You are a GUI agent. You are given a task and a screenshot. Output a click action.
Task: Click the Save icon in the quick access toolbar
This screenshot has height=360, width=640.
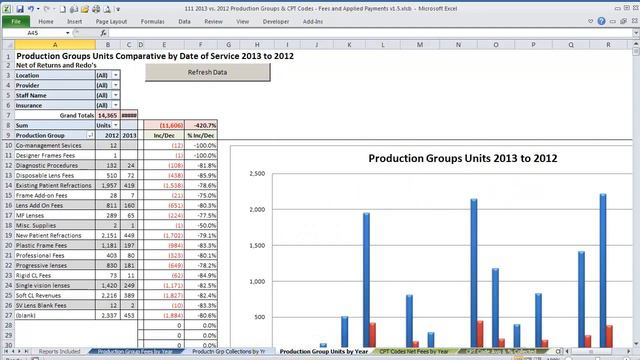tap(20, 9)
